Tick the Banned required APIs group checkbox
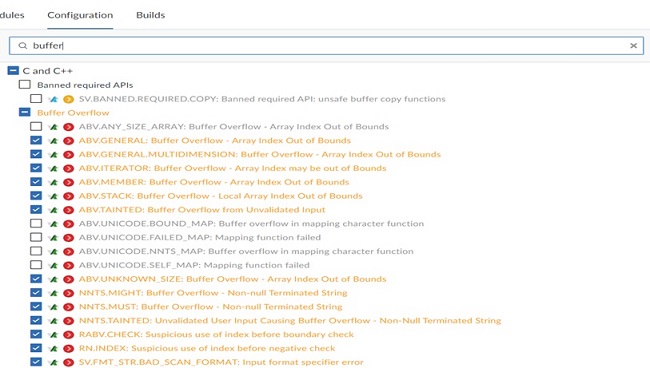Screen dimensions: 650x368 [25, 85]
